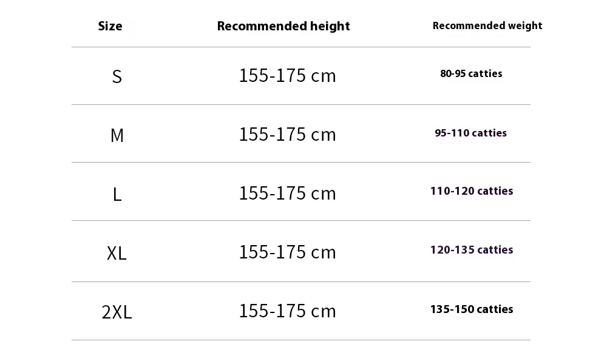Click the bottom border line under the 2XL row
607x364 pixels.
[301, 340]
